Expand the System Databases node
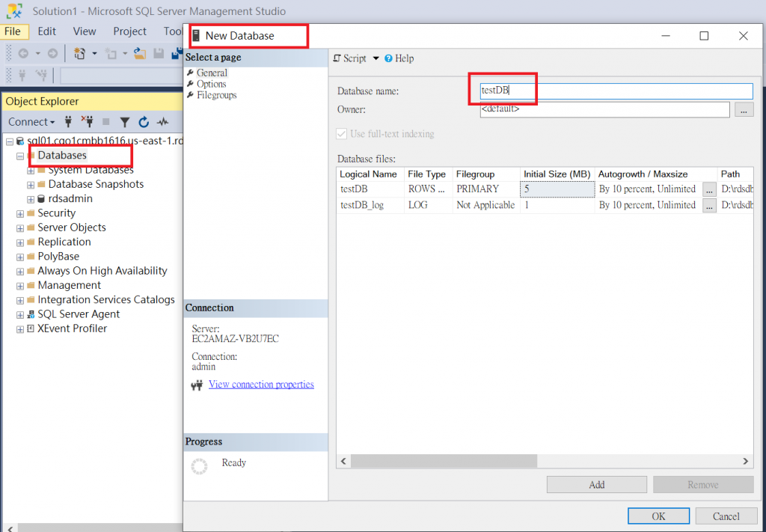 point(31,171)
